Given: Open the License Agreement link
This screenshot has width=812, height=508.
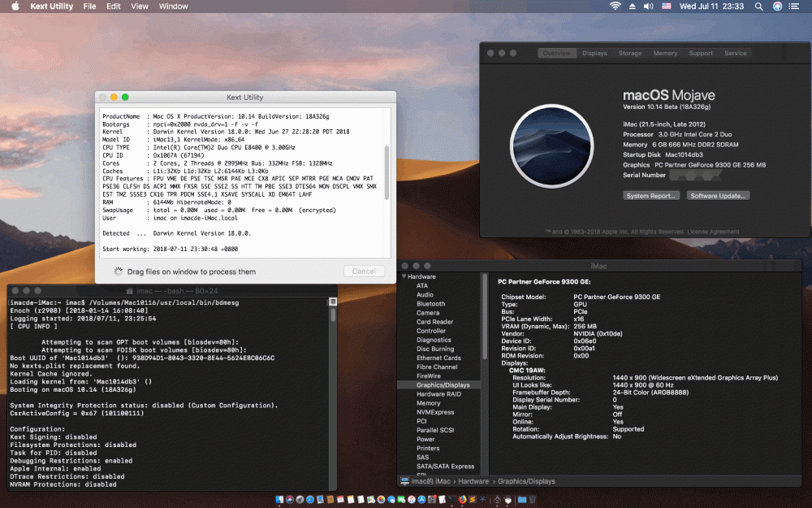Looking at the screenshot, I should (713, 232).
